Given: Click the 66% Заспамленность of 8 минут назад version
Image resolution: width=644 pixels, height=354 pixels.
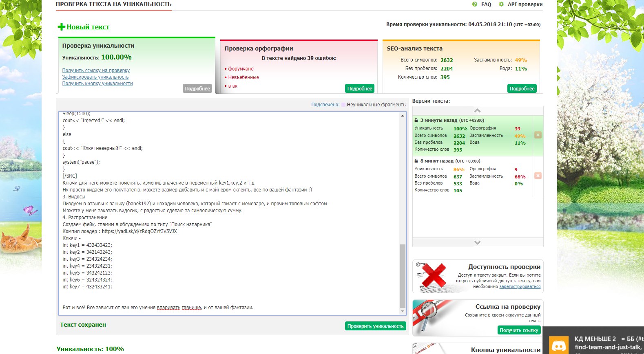Looking at the screenshot, I should 520,177.
